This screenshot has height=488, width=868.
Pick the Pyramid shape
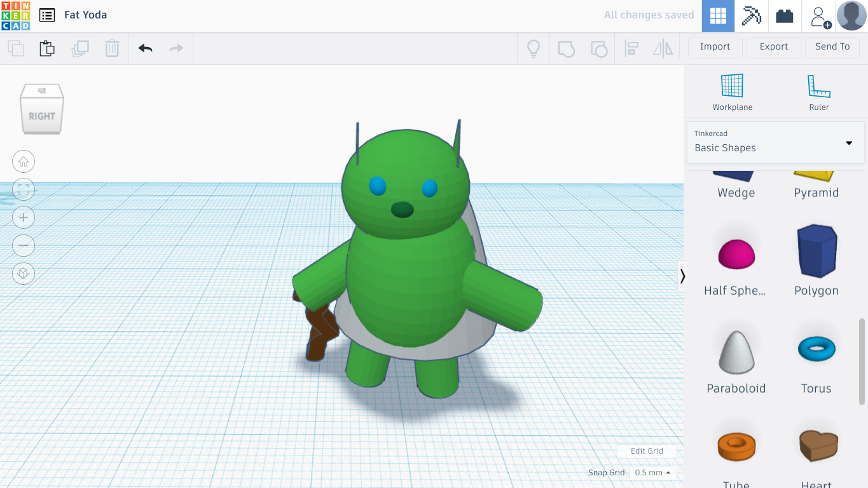point(816,184)
